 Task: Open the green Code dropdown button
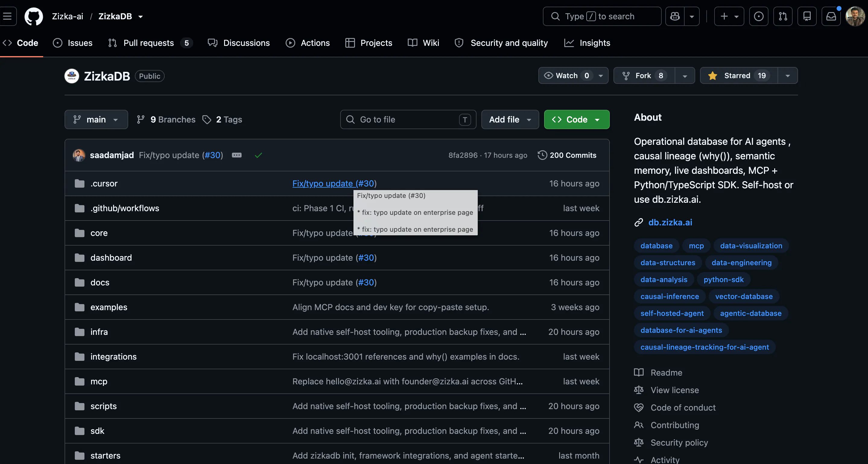click(x=577, y=119)
